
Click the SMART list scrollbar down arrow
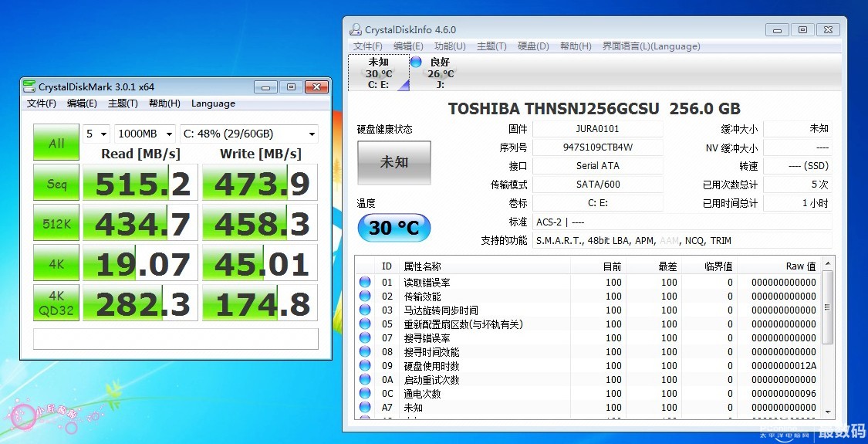pos(828,412)
